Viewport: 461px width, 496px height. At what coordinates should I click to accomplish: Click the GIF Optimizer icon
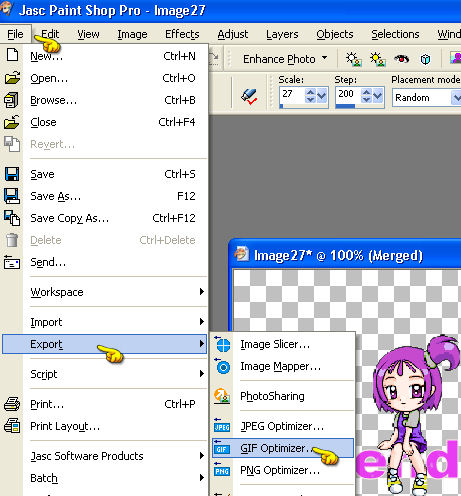click(222, 448)
